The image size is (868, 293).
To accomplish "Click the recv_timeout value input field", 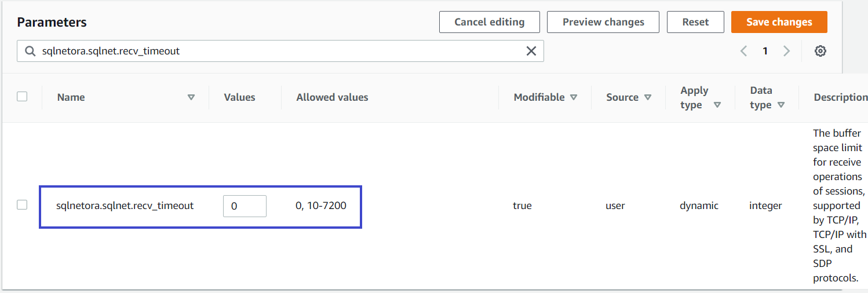I will pyautogui.click(x=245, y=206).
